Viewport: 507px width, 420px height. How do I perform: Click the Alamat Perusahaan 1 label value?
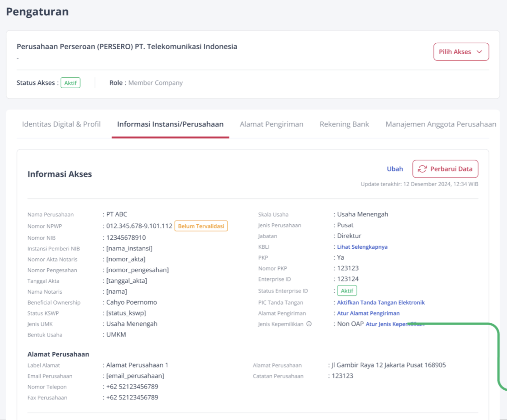pos(137,365)
